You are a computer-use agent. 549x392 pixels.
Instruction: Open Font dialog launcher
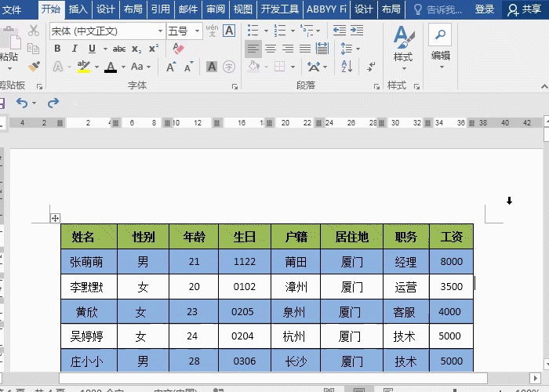point(235,86)
